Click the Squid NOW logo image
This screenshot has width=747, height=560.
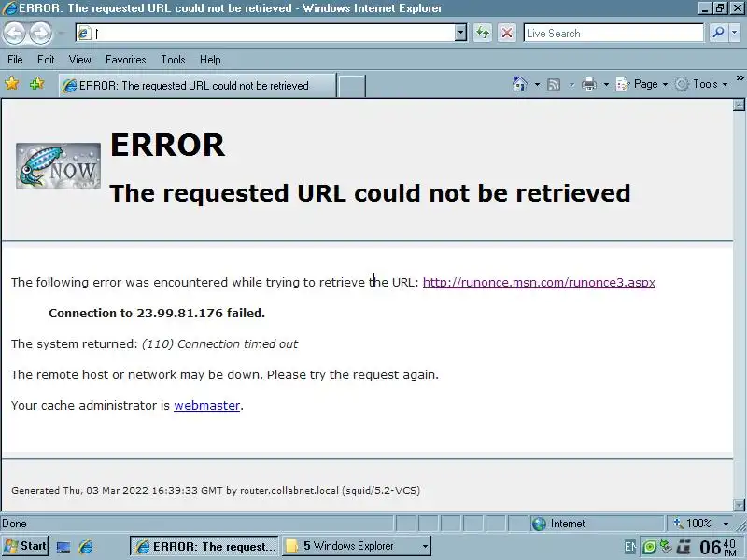[x=58, y=166]
